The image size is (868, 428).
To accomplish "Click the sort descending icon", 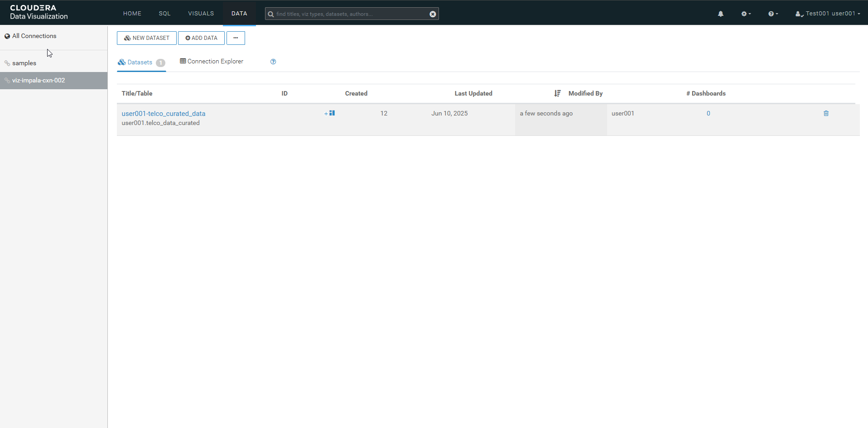I will coord(557,93).
